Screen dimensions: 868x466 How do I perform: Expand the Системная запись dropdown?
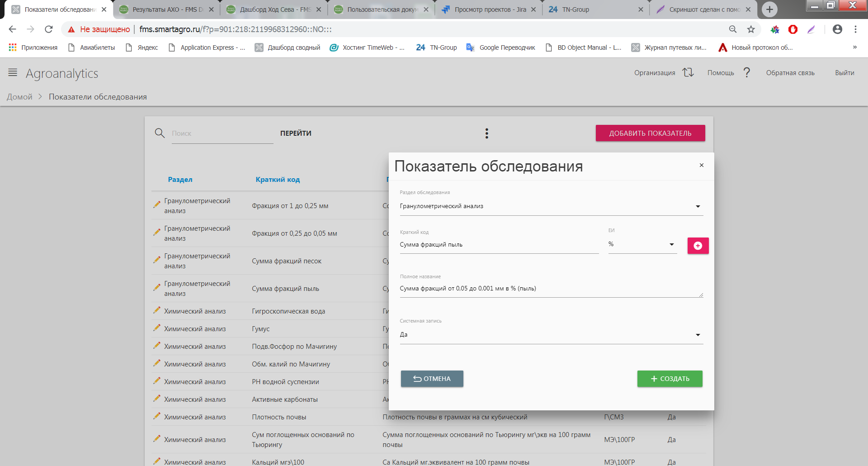[x=698, y=335]
